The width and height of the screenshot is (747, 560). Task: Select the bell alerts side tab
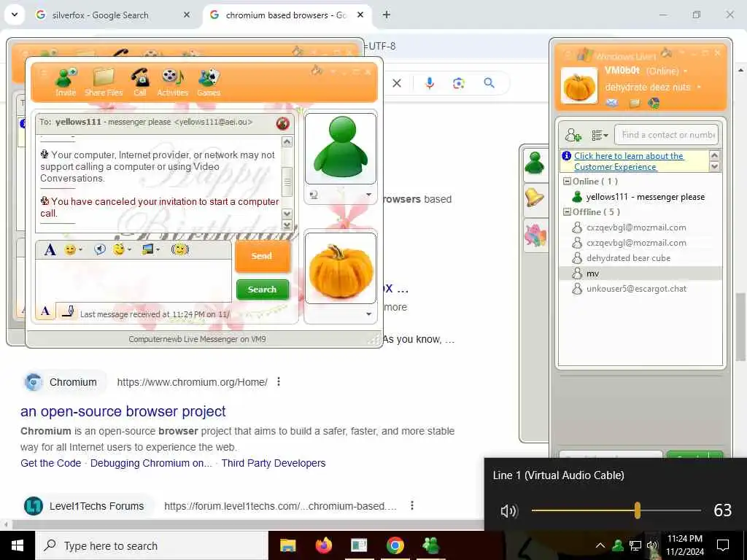click(535, 198)
